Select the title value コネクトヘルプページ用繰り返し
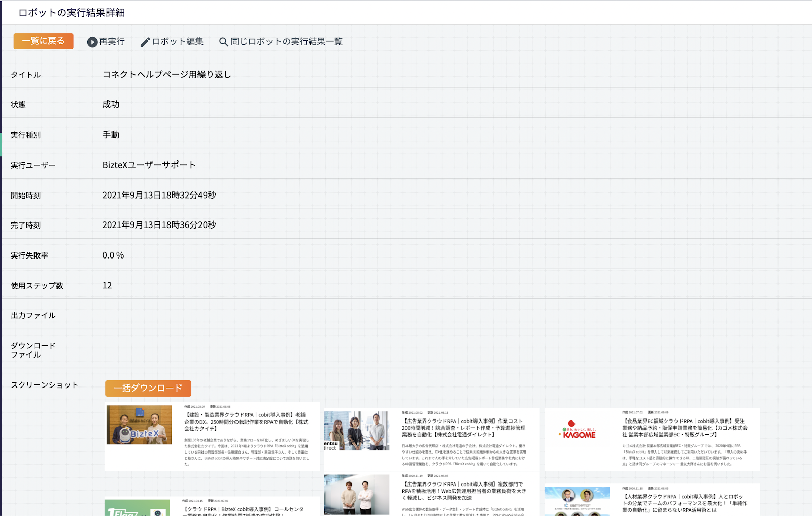 point(167,75)
